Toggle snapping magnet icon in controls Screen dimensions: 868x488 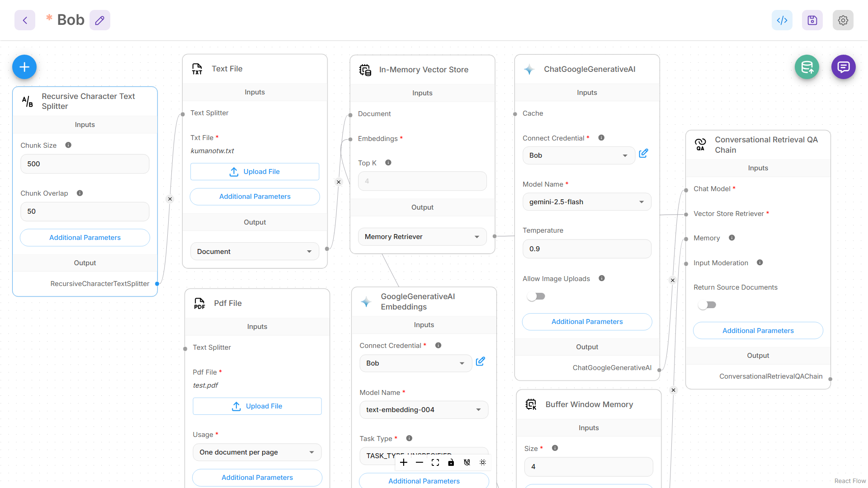(467, 462)
